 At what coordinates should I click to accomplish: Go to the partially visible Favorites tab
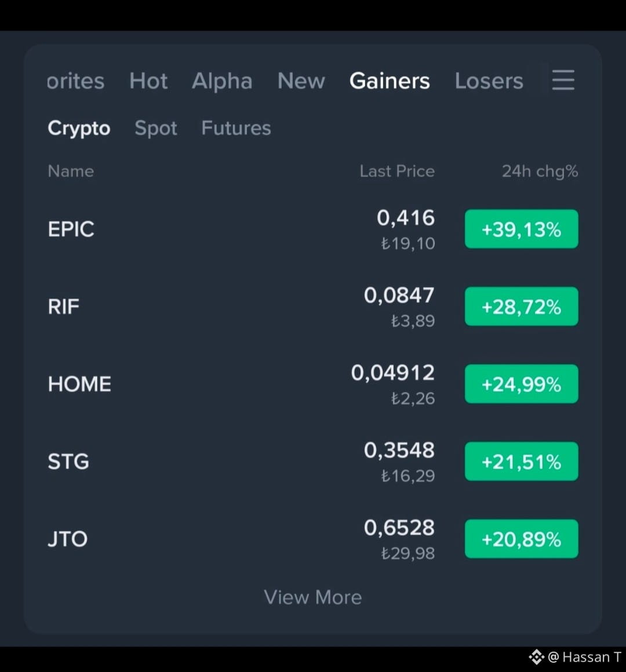click(x=75, y=81)
